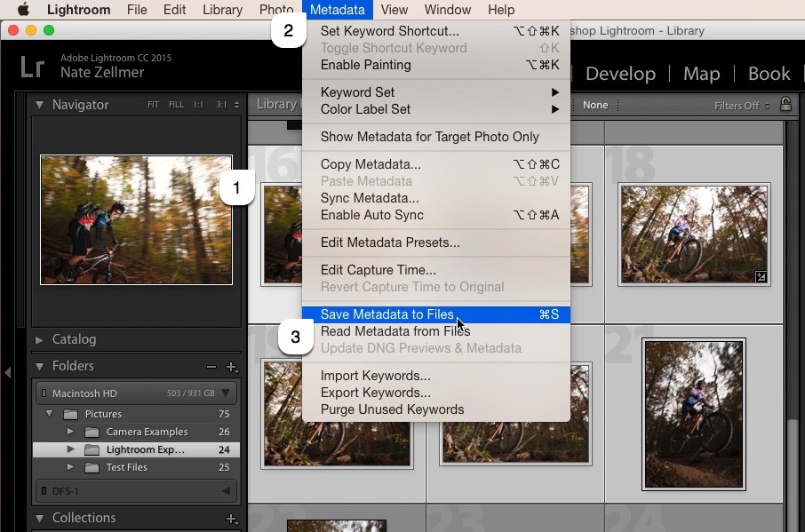
Task: Choose Edit Metadata Presets...
Action: 436,242
